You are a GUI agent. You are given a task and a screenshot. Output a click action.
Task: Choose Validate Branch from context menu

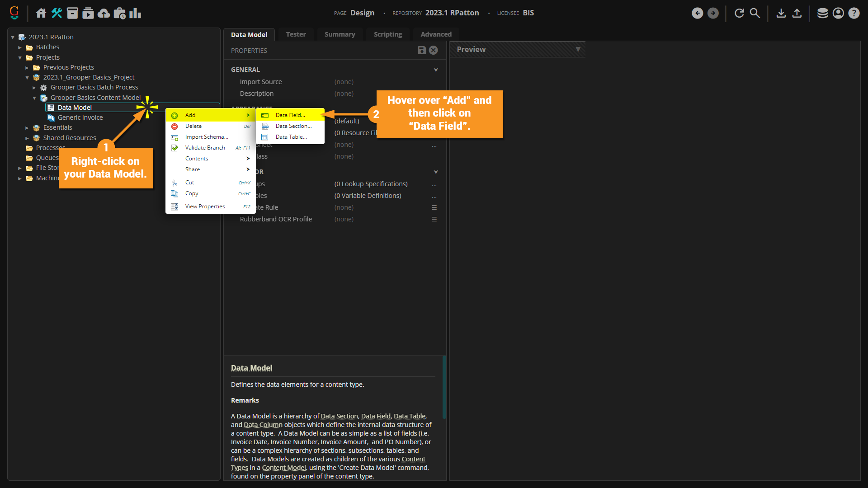coord(205,148)
